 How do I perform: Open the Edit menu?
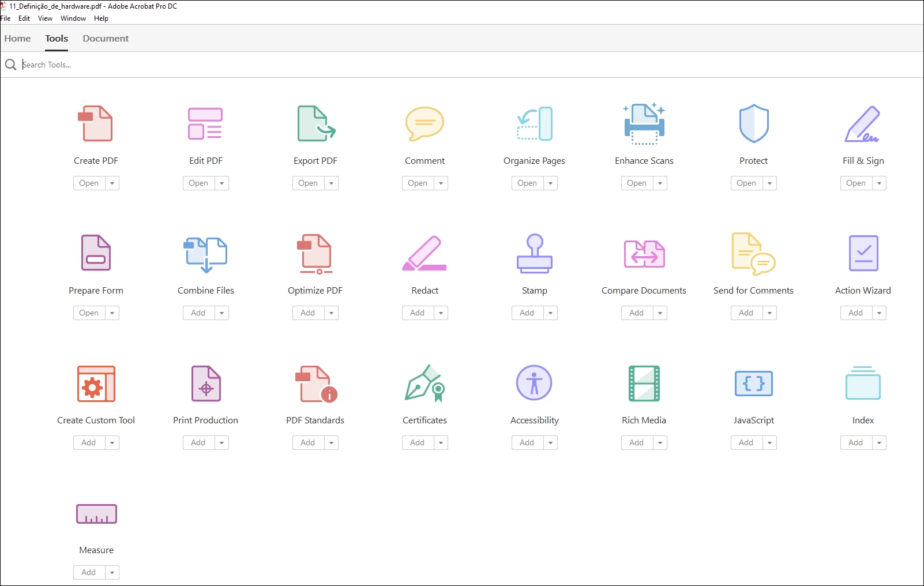24,18
